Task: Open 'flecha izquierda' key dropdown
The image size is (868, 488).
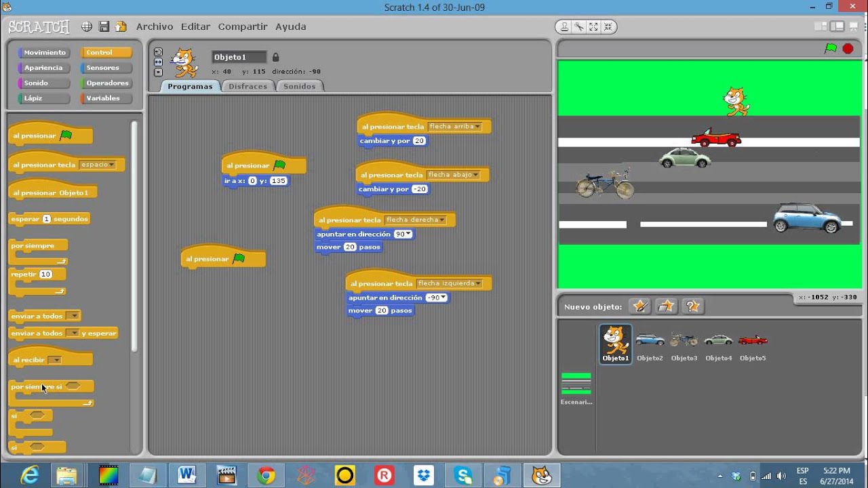Action: 449,283
